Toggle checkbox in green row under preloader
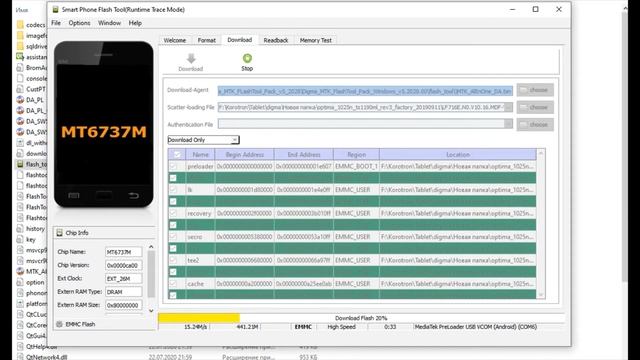Image resolution: width=640 pixels, height=360 pixels. [173, 178]
